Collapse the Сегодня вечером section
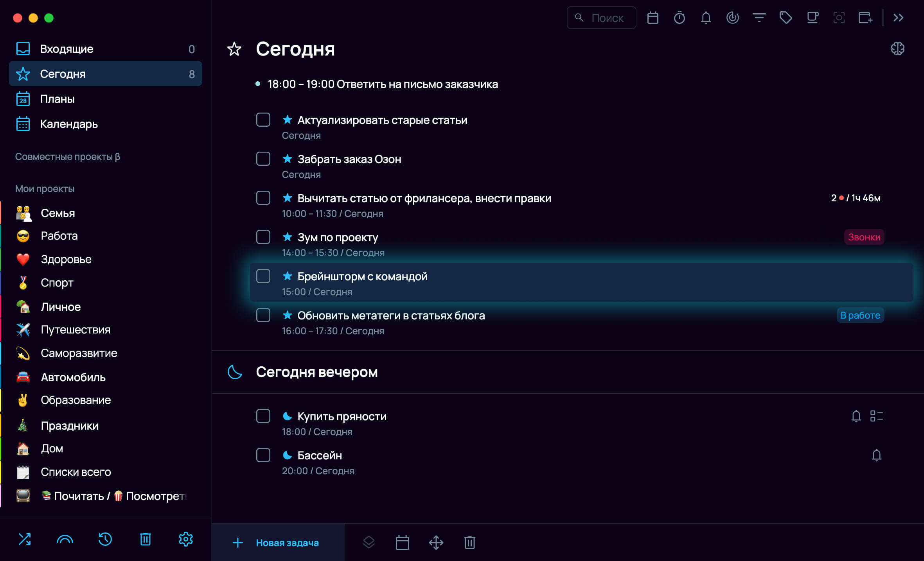This screenshot has width=924, height=561. point(316,372)
